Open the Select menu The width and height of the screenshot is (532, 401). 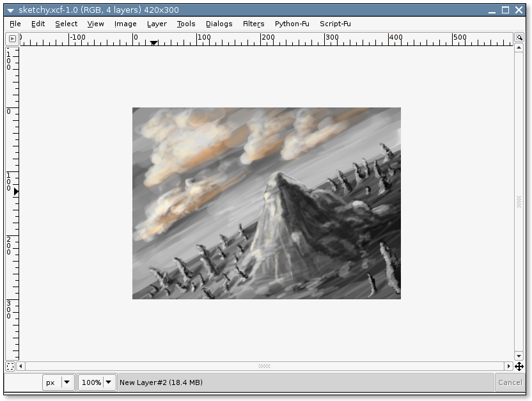pyautogui.click(x=66, y=24)
